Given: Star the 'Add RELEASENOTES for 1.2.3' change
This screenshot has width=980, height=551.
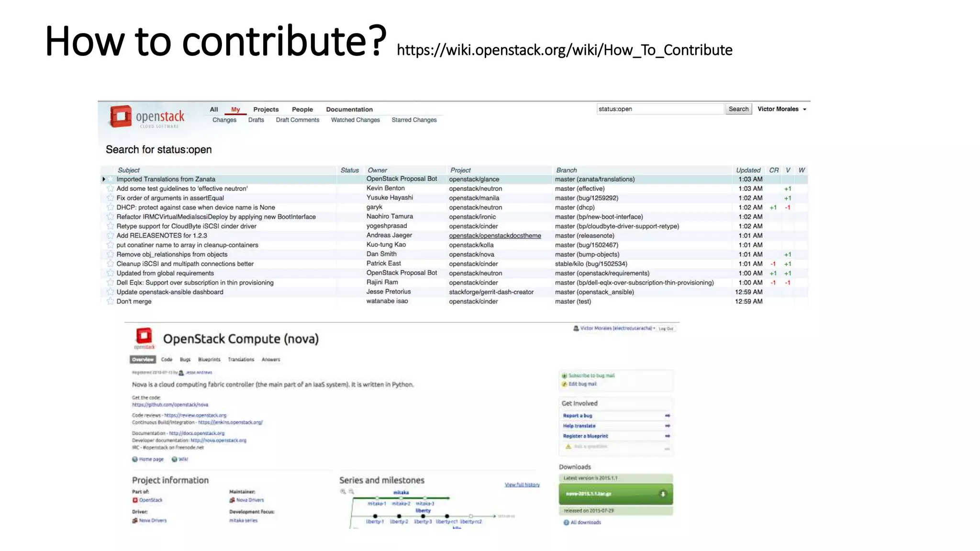Looking at the screenshot, I should [x=111, y=235].
